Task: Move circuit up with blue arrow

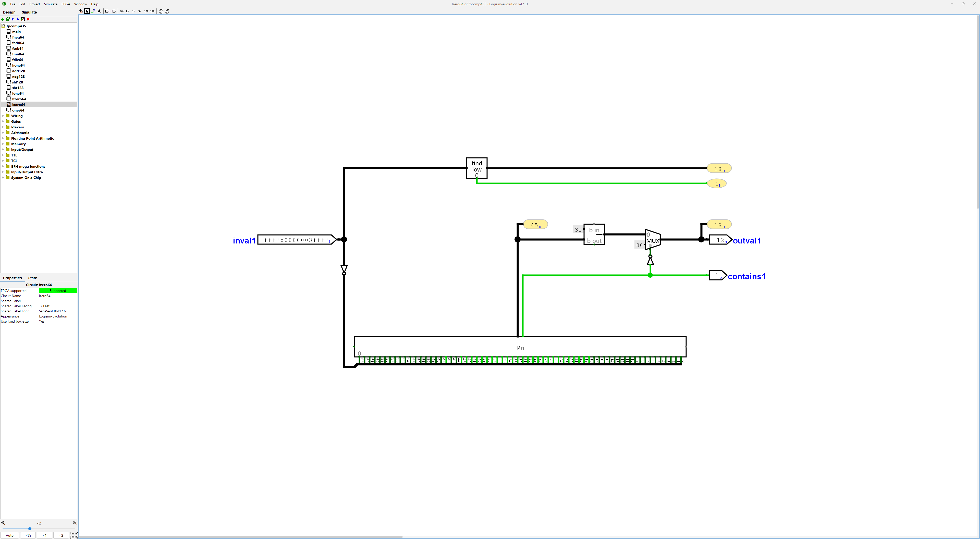Action: point(13,19)
